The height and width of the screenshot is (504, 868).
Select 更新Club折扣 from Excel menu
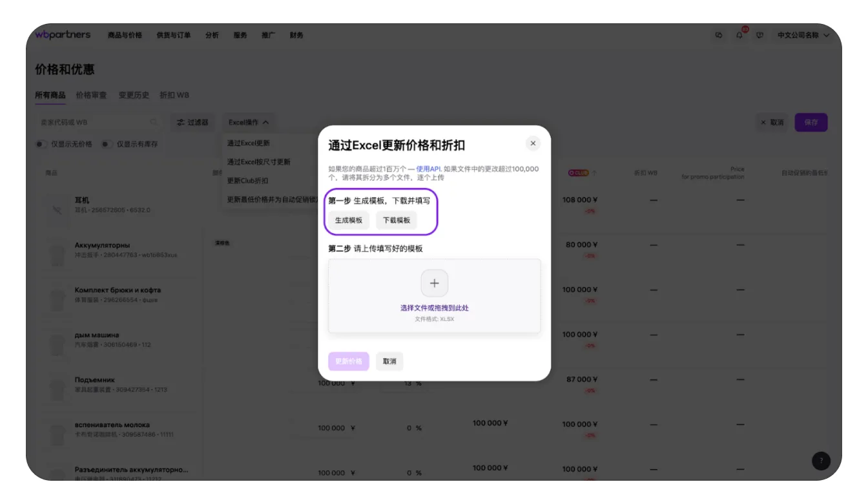tap(247, 181)
